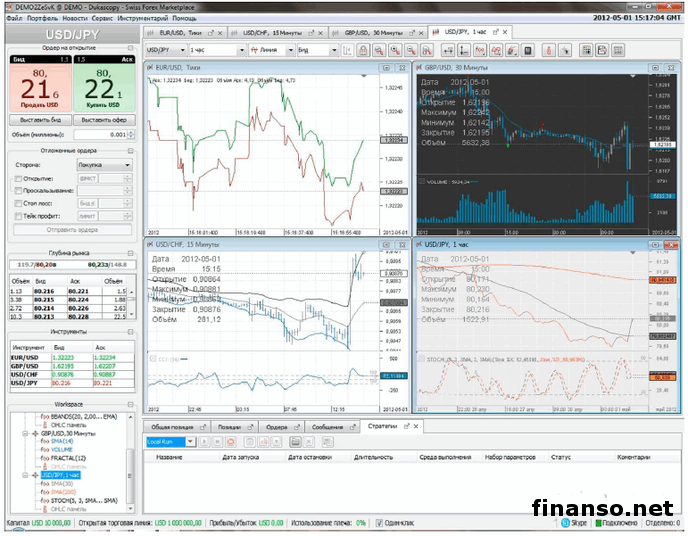This screenshot has height=536, width=688.
Task: Check the 'Открытие' pending order checkbox
Action: pos(17,177)
